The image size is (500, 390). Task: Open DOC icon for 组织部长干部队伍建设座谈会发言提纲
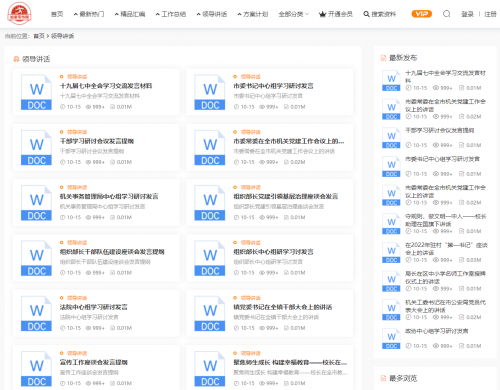(x=36, y=258)
